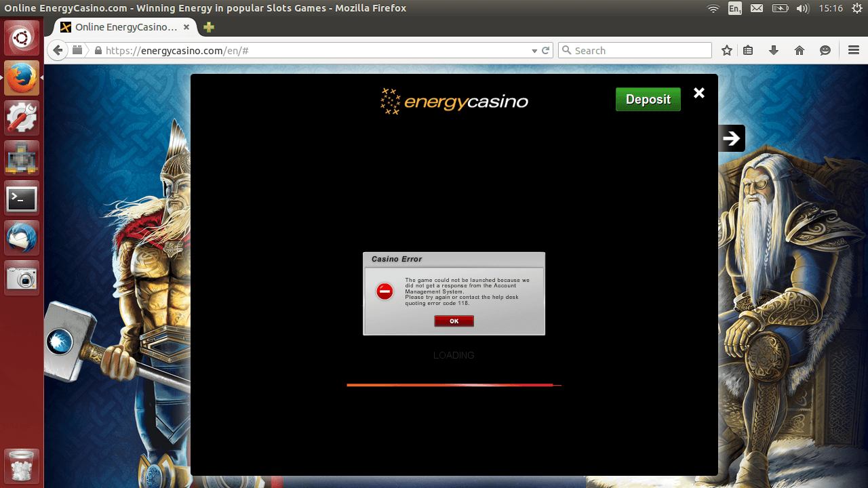
Task: Open System Settings from the launcher
Action: (x=22, y=118)
